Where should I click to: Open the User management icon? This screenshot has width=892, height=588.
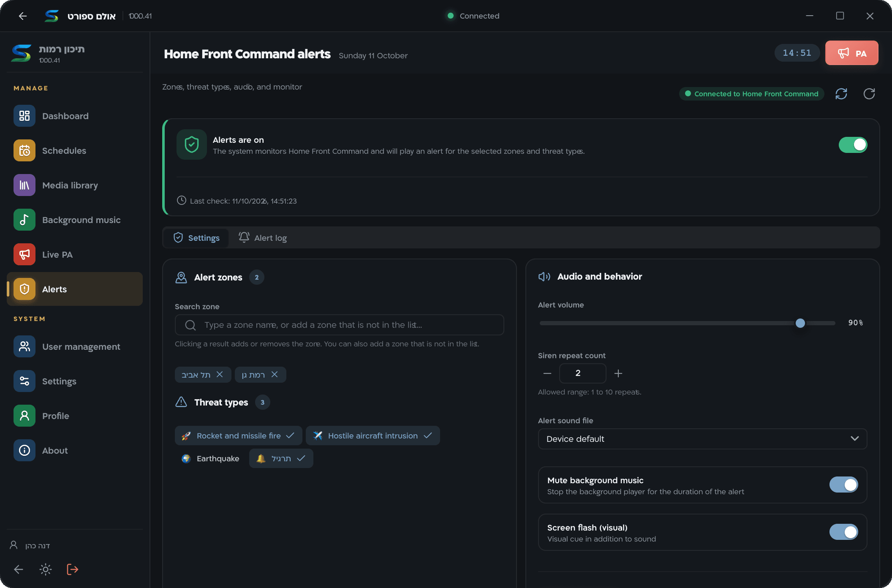[x=24, y=346]
